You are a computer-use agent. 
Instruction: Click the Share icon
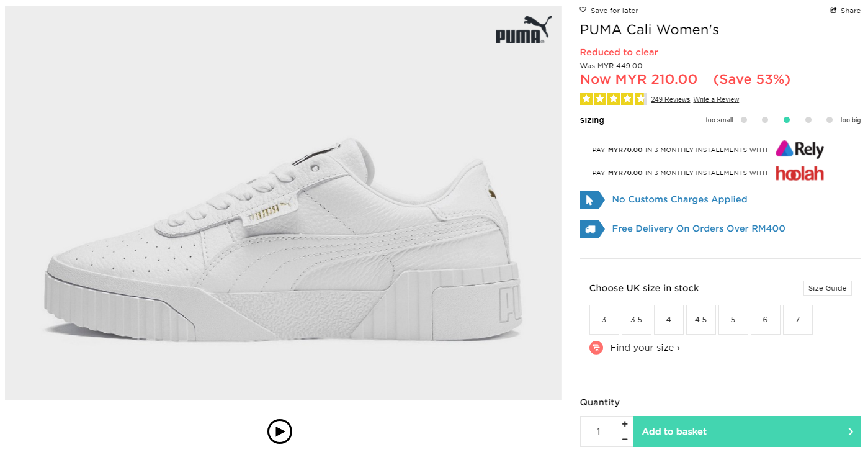(834, 11)
